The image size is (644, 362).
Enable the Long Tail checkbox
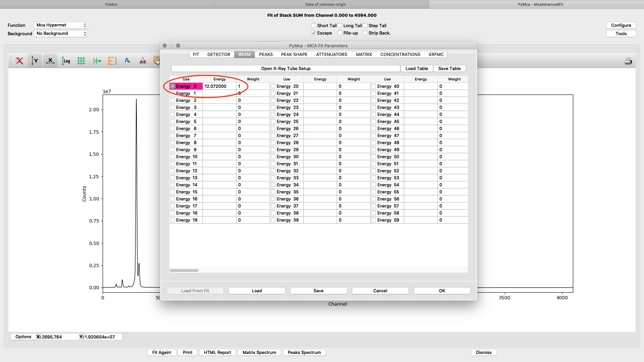[x=340, y=25]
